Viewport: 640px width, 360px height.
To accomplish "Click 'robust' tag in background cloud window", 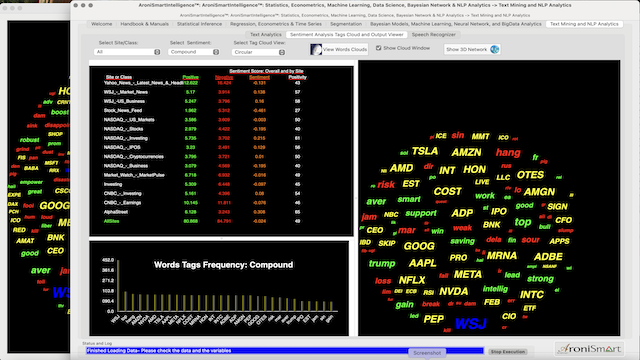I will (29, 140).
